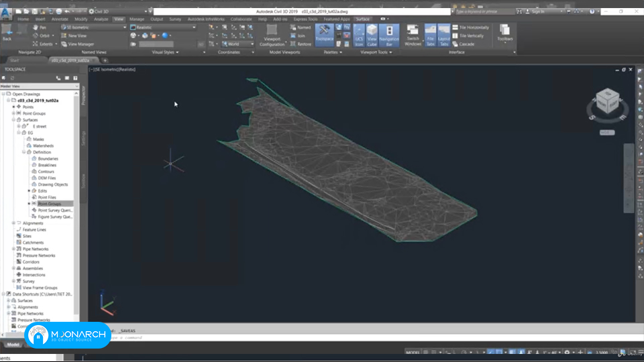644x362 pixels.
Task: Expand the Alignments tree node
Action: tap(13, 223)
